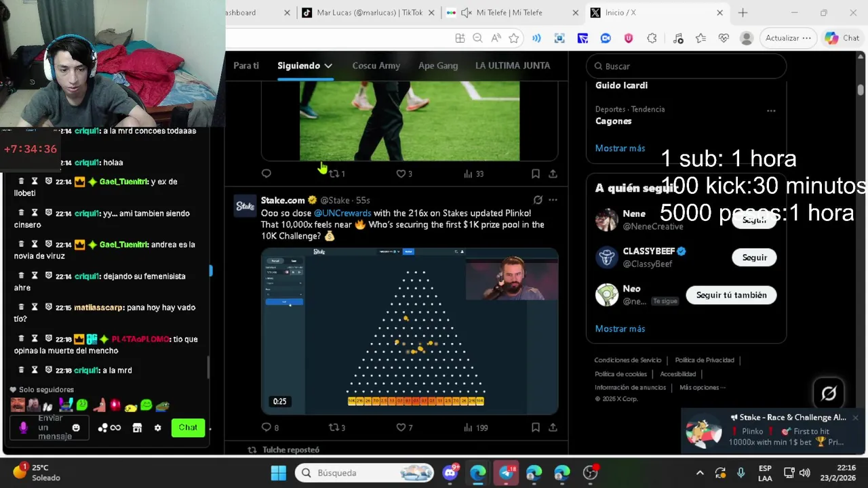Open the Edge zoom magnifier icon
Screen dimensions: 868x488
pos(477,38)
